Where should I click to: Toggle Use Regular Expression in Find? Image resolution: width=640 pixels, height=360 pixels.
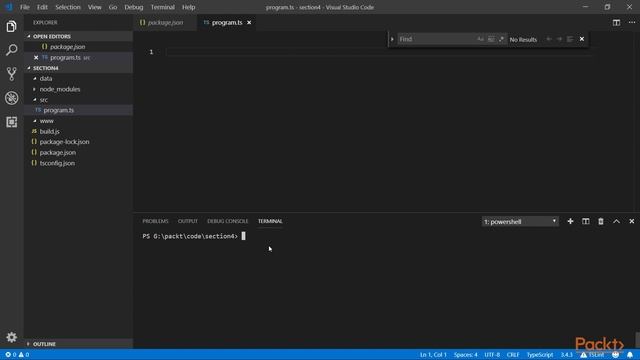(502, 39)
